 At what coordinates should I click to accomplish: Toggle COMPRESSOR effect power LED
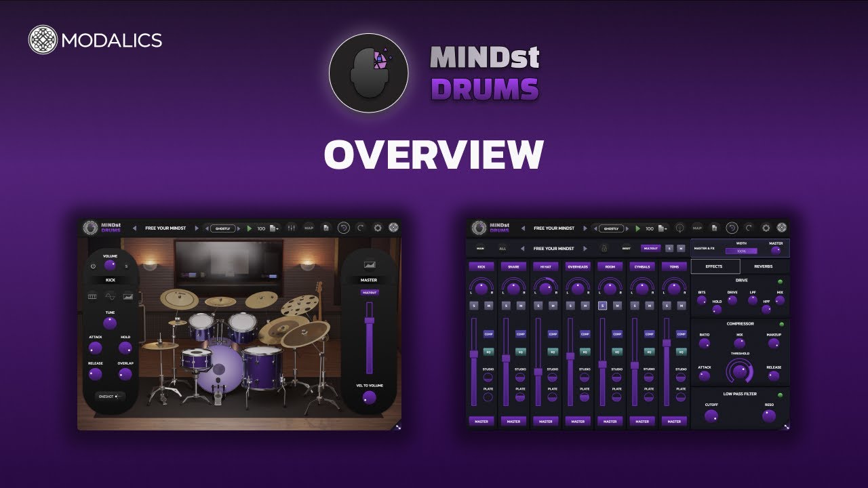pyautogui.click(x=781, y=324)
